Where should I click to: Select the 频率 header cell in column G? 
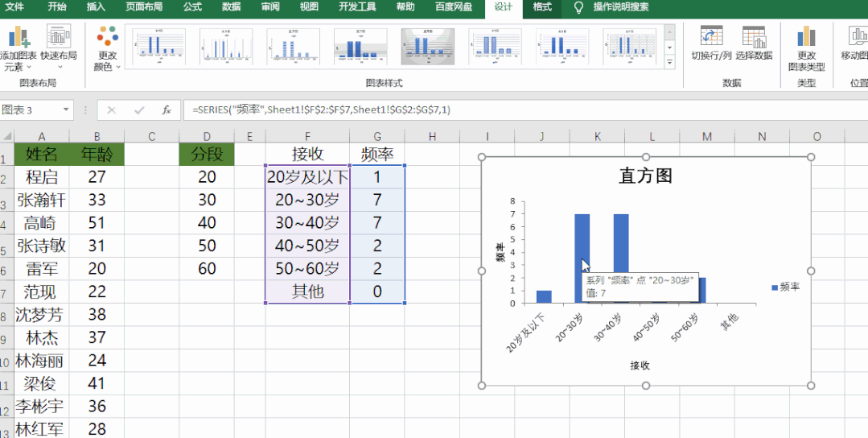377,154
